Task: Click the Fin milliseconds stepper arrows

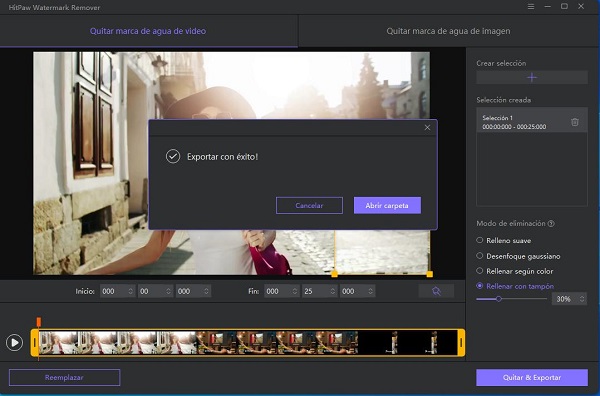Action: [370, 291]
